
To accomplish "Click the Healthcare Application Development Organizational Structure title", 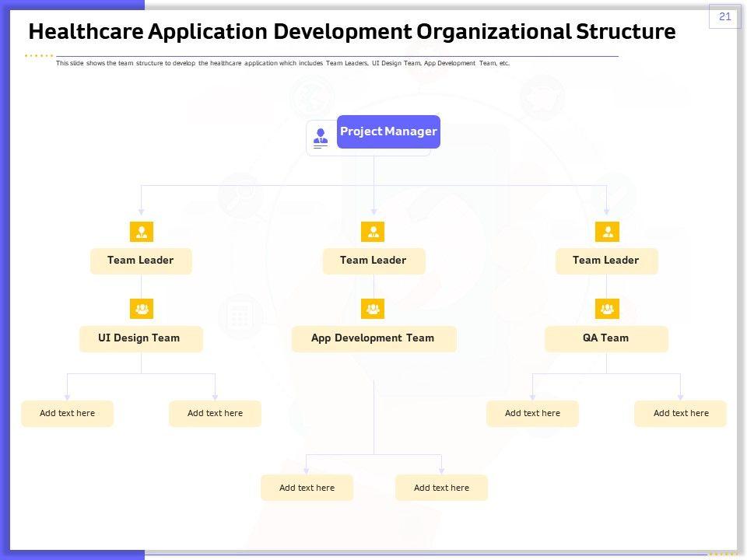I will click(x=352, y=32).
